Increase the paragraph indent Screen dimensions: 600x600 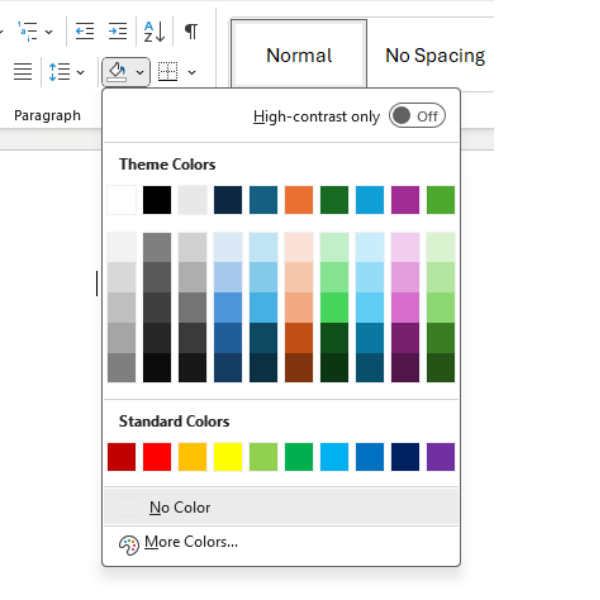[117, 31]
